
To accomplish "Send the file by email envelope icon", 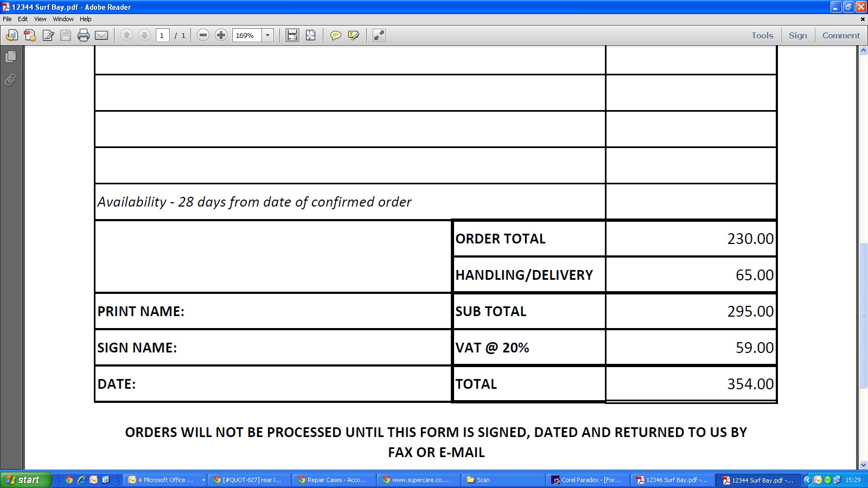I will click(x=101, y=35).
